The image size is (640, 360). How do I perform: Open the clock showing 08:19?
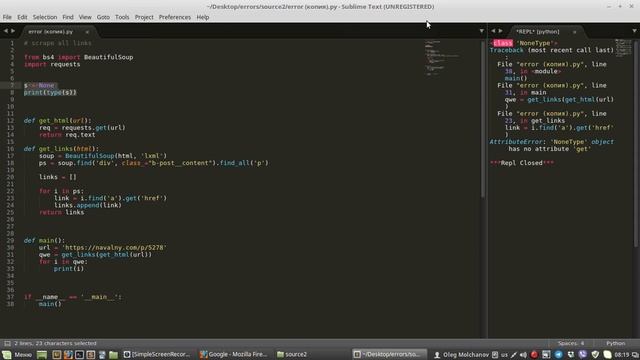(622, 354)
